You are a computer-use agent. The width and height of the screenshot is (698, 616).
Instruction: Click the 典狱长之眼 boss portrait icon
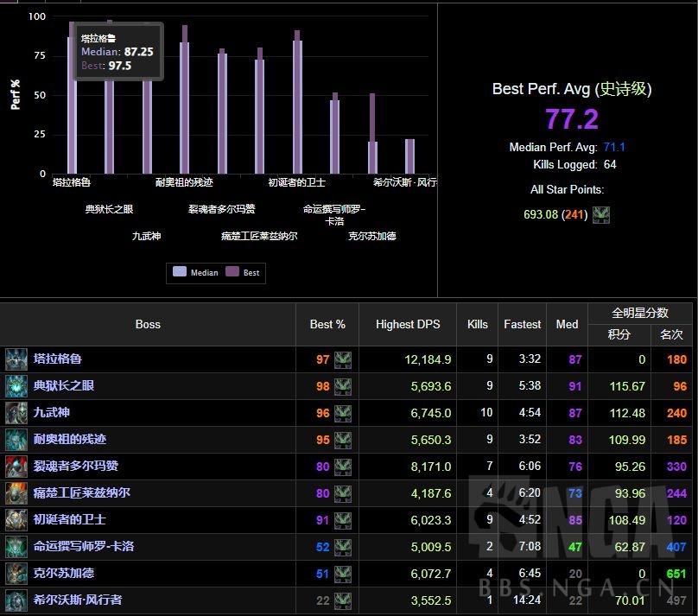coord(16,385)
